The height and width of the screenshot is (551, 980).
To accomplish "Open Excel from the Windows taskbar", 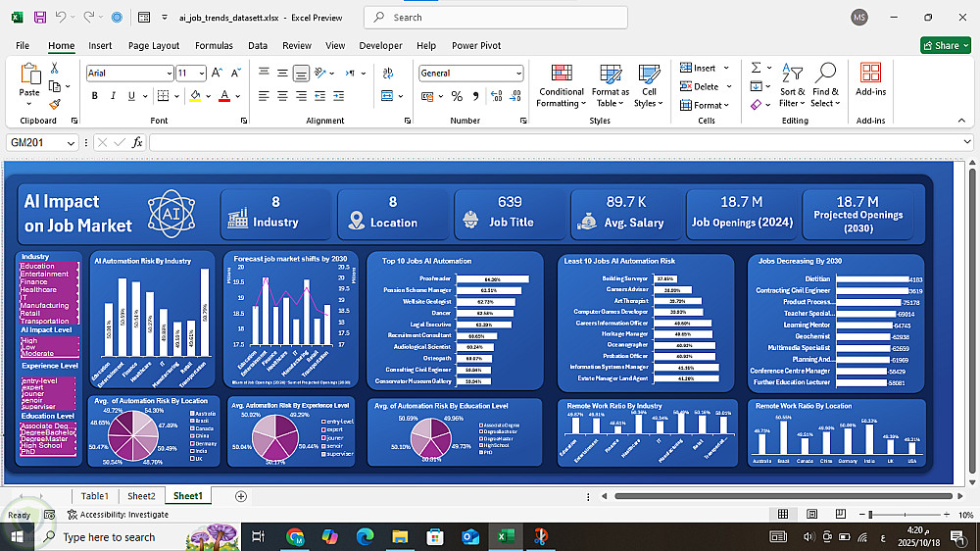I will pos(505,536).
